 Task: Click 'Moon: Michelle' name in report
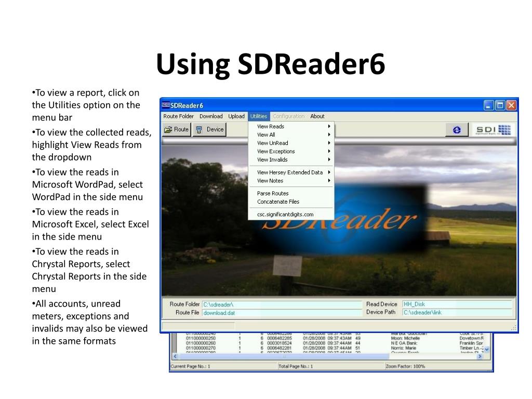pos(405,338)
